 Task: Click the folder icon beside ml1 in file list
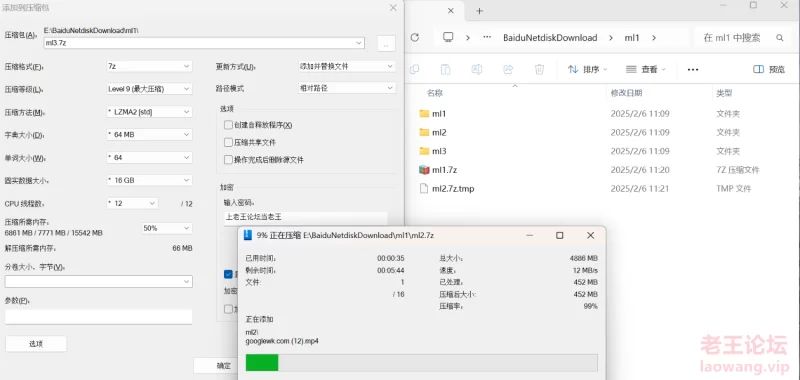(424, 113)
